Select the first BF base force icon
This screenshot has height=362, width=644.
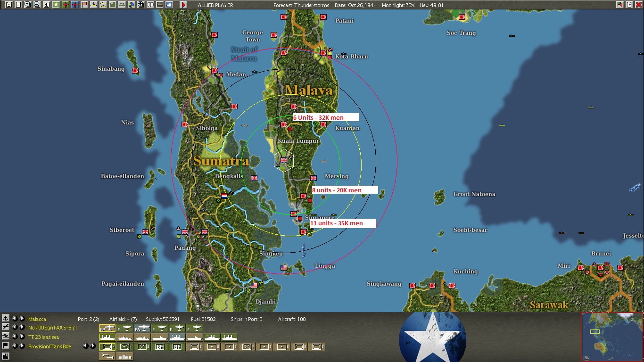point(159,346)
